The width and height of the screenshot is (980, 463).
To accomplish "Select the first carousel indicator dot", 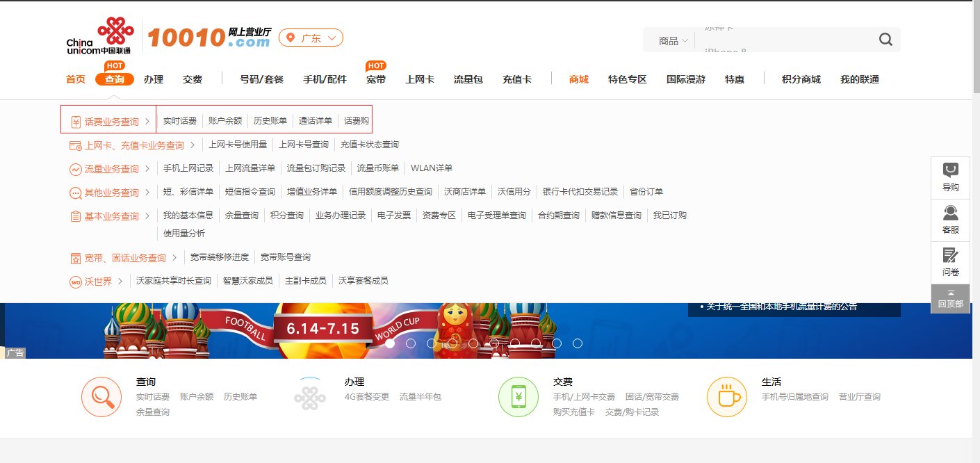I will [x=390, y=343].
